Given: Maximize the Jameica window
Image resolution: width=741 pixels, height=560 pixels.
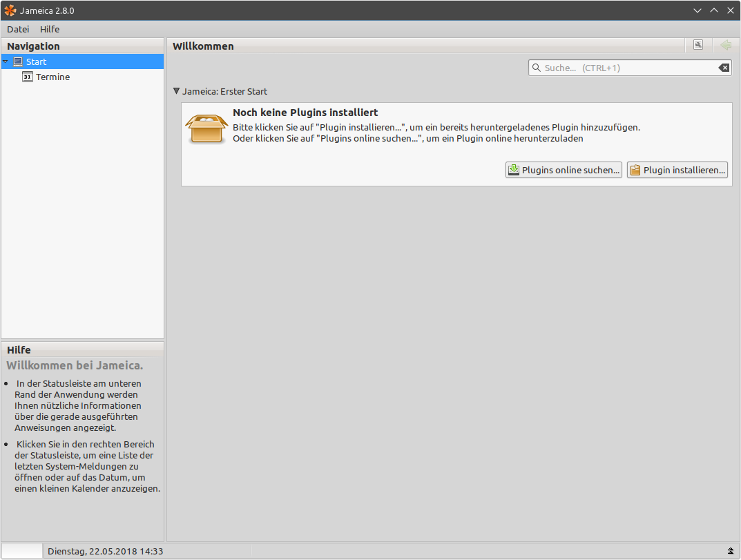Looking at the screenshot, I should [x=713, y=10].
